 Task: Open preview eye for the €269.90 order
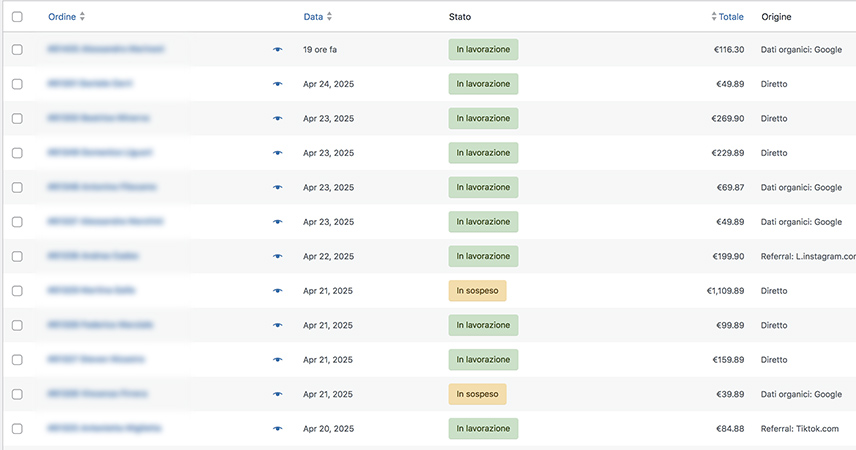(x=278, y=119)
